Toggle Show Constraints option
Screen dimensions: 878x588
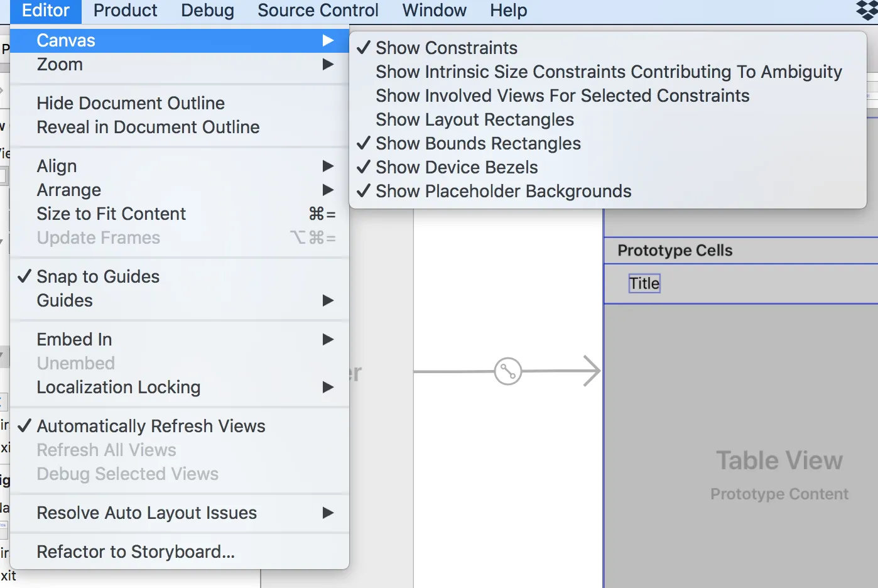click(x=447, y=48)
